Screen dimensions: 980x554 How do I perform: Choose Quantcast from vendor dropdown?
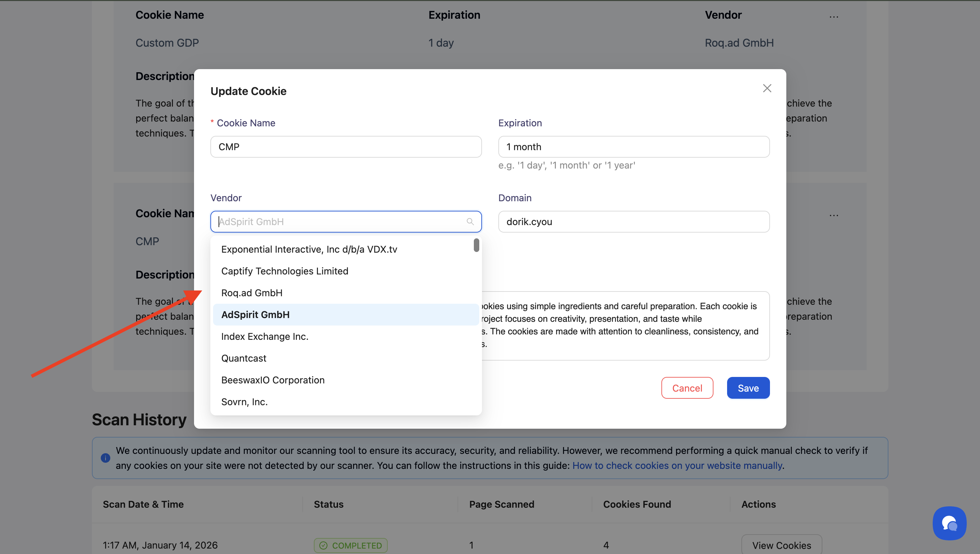tap(243, 358)
